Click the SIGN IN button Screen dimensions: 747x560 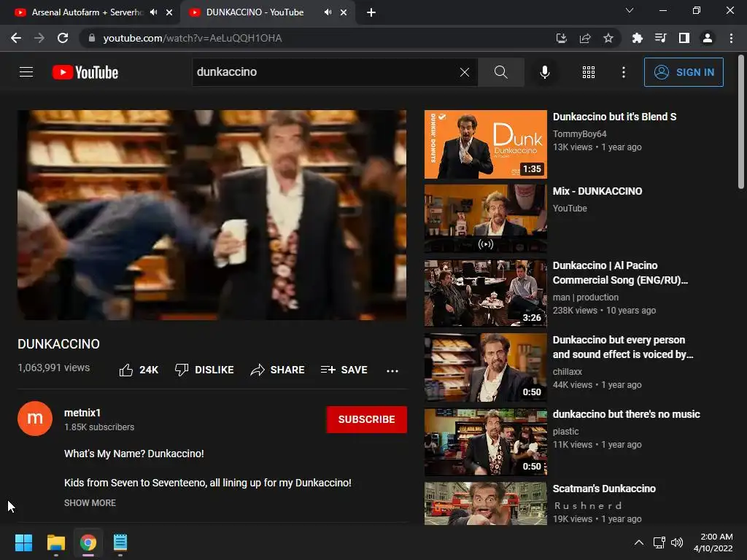684,72
